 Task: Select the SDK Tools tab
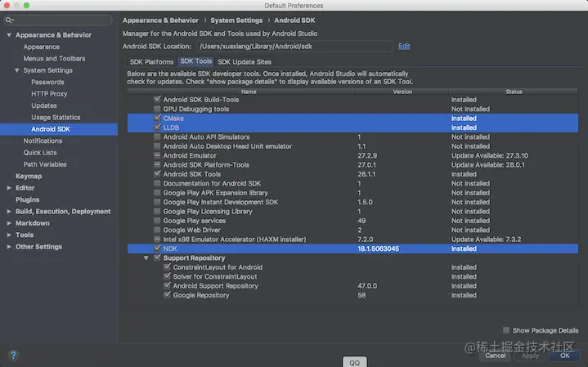click(x=196, y=61)
